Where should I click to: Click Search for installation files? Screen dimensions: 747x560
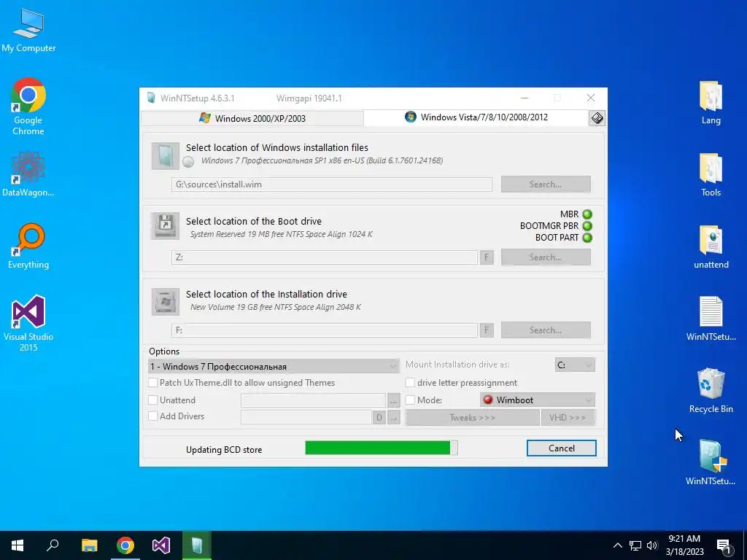click(x=546, y=184)
